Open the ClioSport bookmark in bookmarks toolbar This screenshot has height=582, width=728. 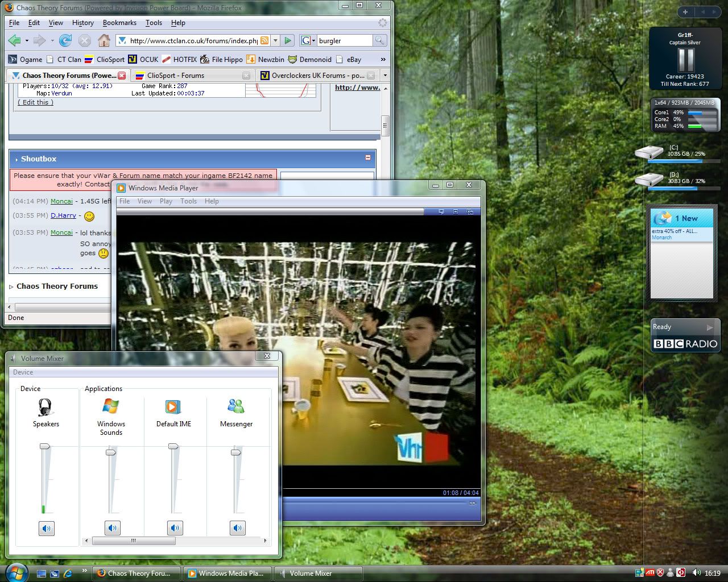point(105,59)
